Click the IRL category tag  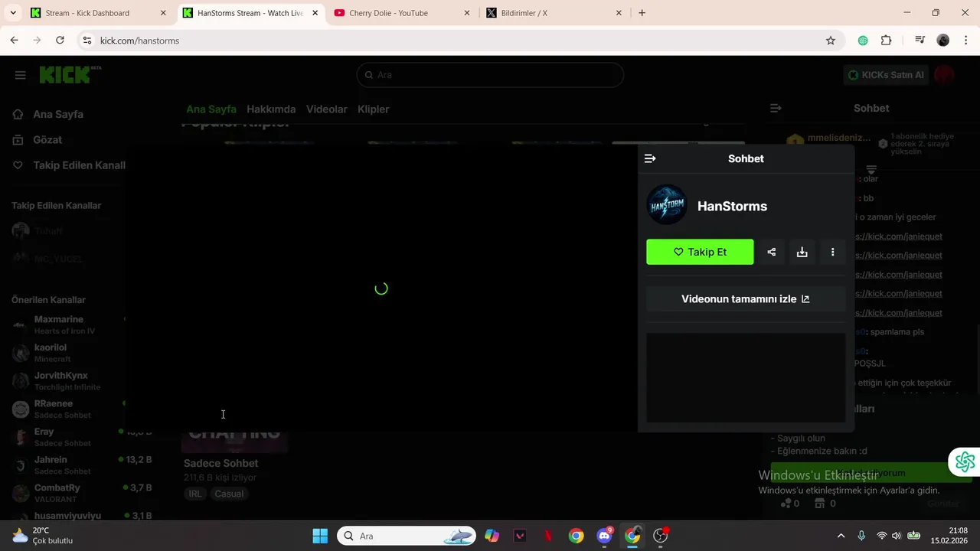pyautogui.click(x=195, y=494)
